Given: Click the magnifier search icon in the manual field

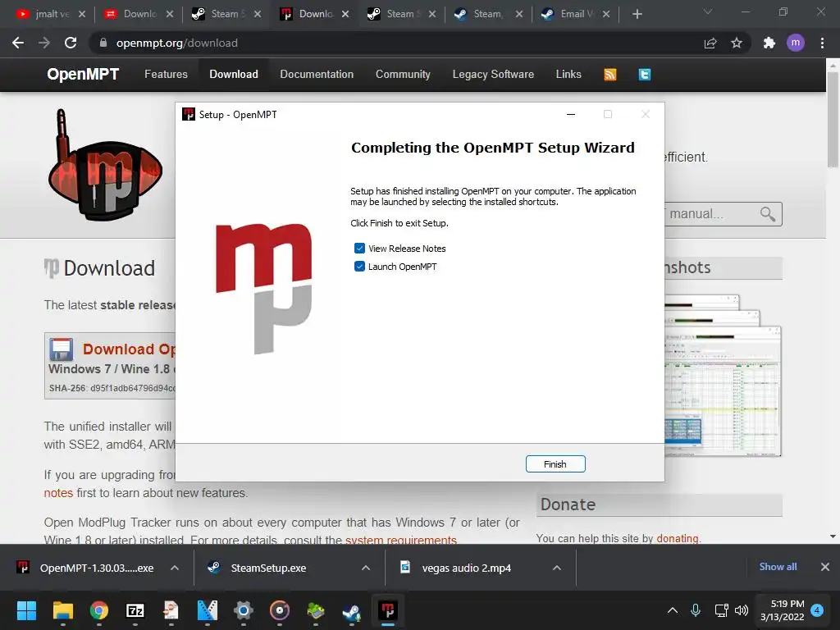Looking at the screenshot, I should [767, 214].
